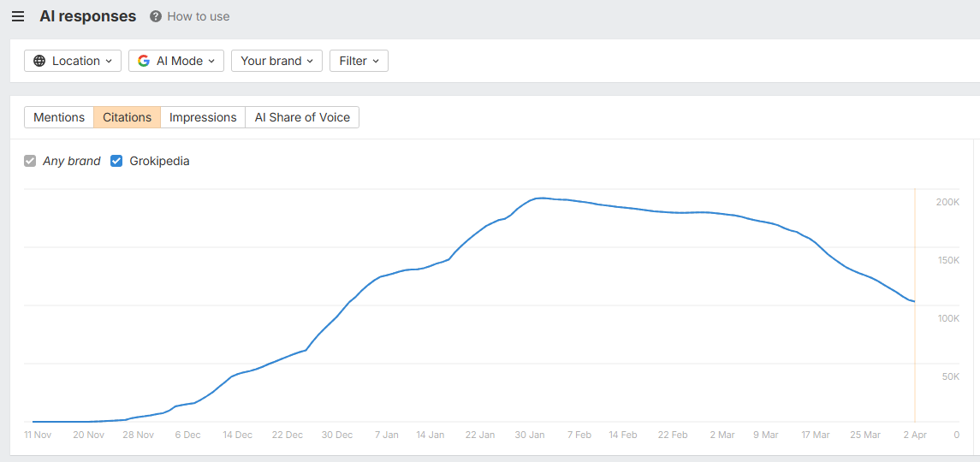
Task: Open the hamburger navigation menu
Action: point(18,16)
